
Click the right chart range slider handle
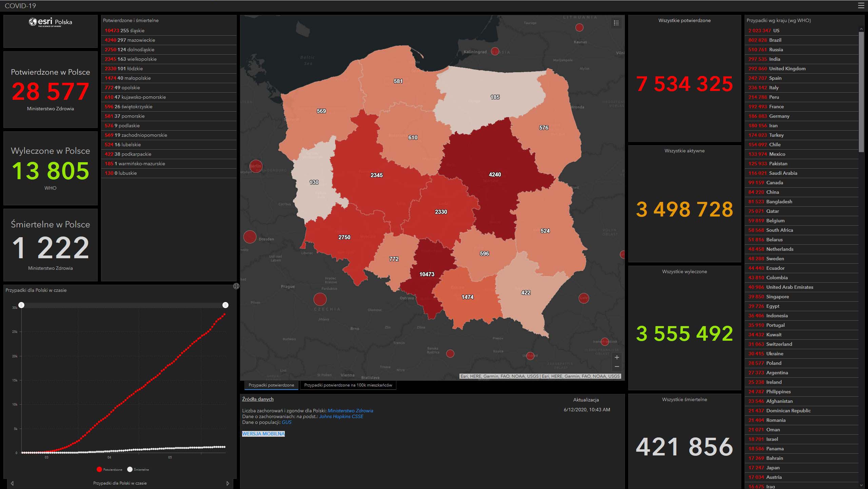pyautogui.click(x=225, y=305)
